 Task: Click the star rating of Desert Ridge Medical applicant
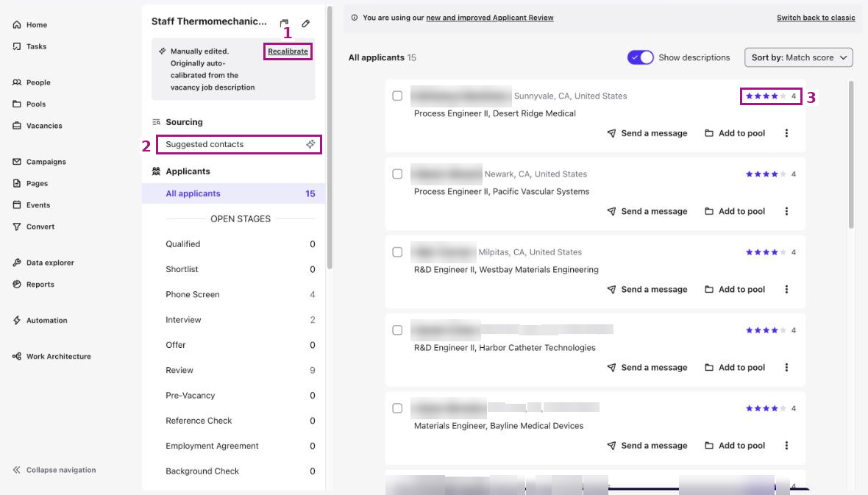[x=771, y=96]
